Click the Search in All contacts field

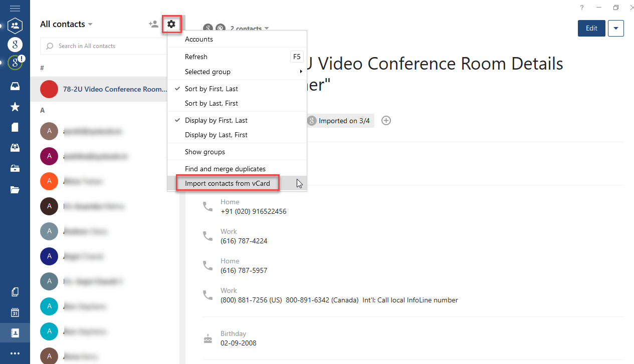pyautogui.click(x=103, y=46)
